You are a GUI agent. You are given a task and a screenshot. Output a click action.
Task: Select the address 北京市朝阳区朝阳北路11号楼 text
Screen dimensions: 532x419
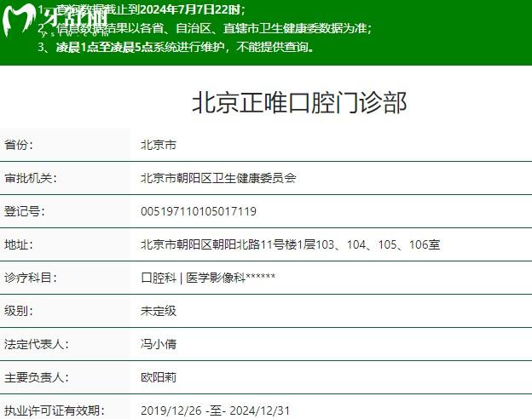tap(290, 244)
